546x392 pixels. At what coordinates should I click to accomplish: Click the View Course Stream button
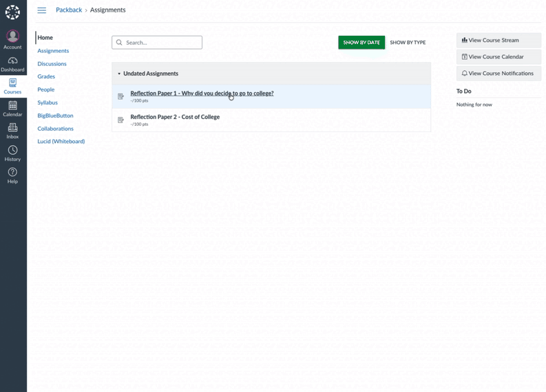tap(498, 40)
